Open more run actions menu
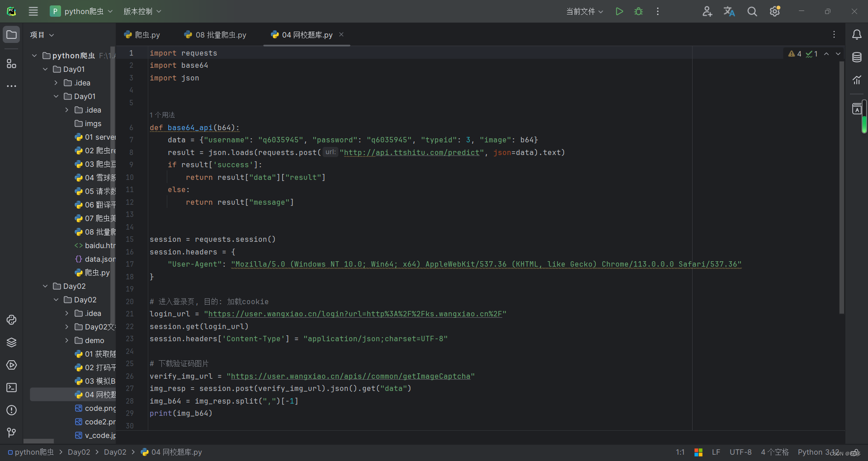868x461 pixels. 658,11
